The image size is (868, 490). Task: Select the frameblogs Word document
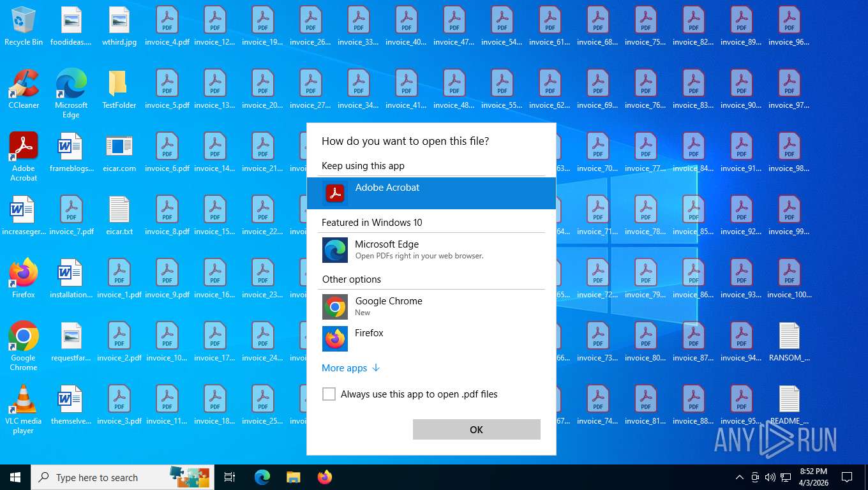[71, 152]
